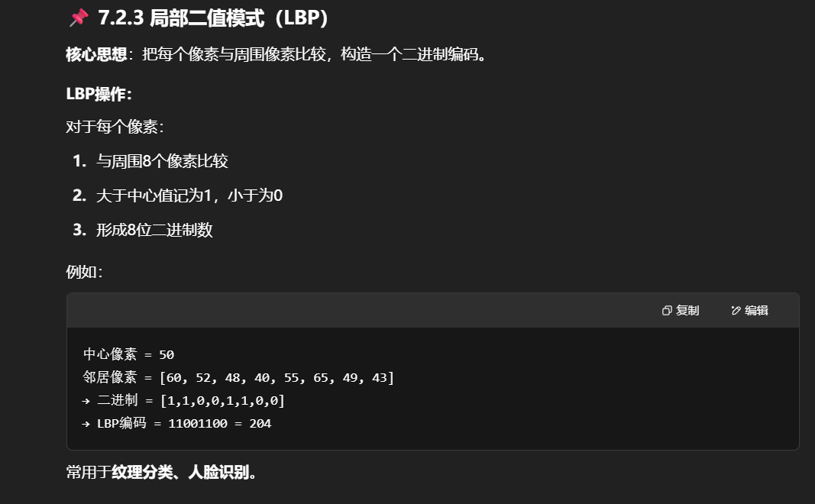
Task: Click the copy icon in the code block header
Action: coord(667,310)
